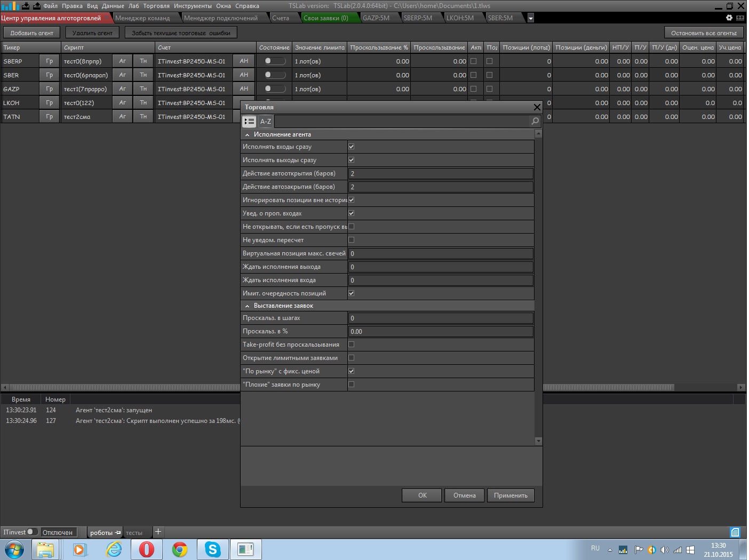Screen dimensions: 749x560
Task: Click the АН button in the GAZP row
Action: [x=244, y=89]
